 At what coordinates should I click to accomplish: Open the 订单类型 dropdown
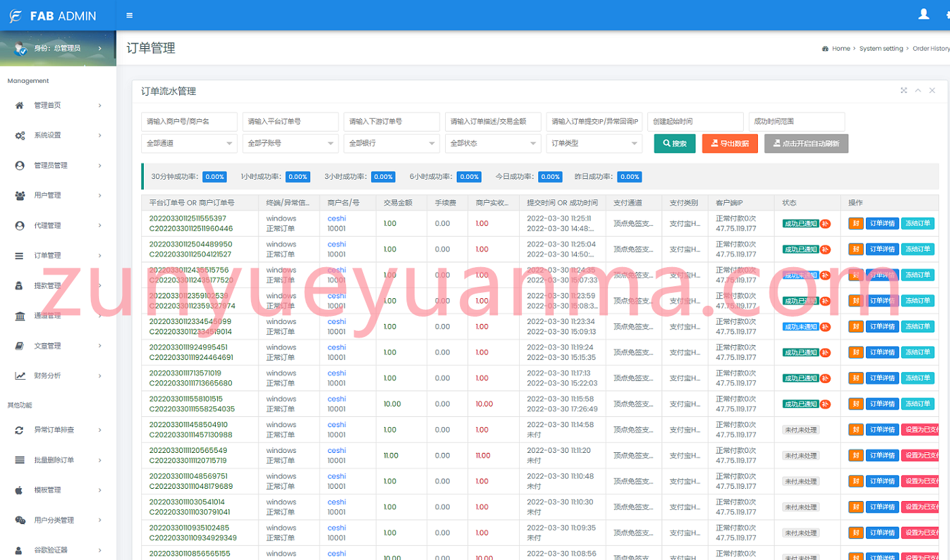point(594,144)
